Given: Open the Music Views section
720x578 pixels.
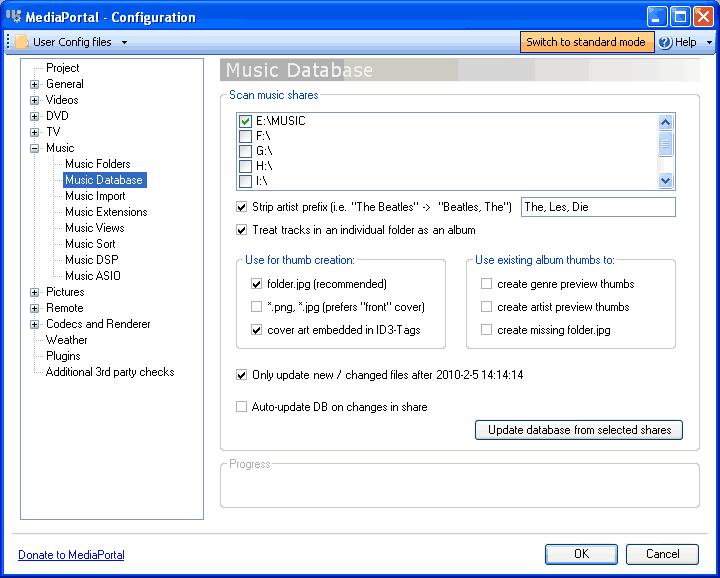Looking at the screenshot, I should [95, 228].
